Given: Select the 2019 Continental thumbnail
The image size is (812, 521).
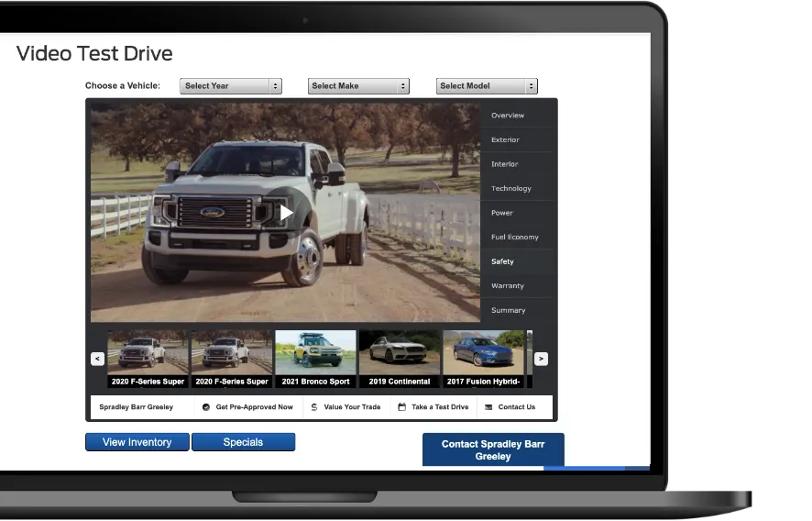Looking at the screenshot, I should click(x=400, y=359).
